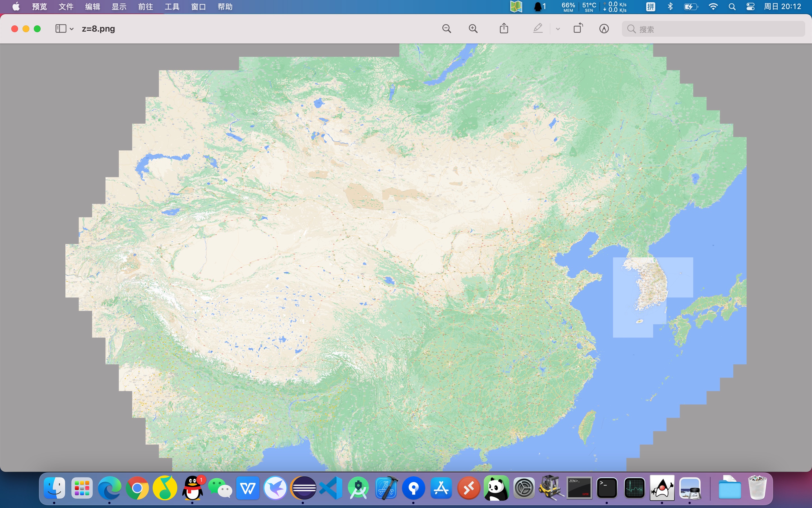
Task: Click the 66% MEM memory indicator
Action: (x=568, y=7)
